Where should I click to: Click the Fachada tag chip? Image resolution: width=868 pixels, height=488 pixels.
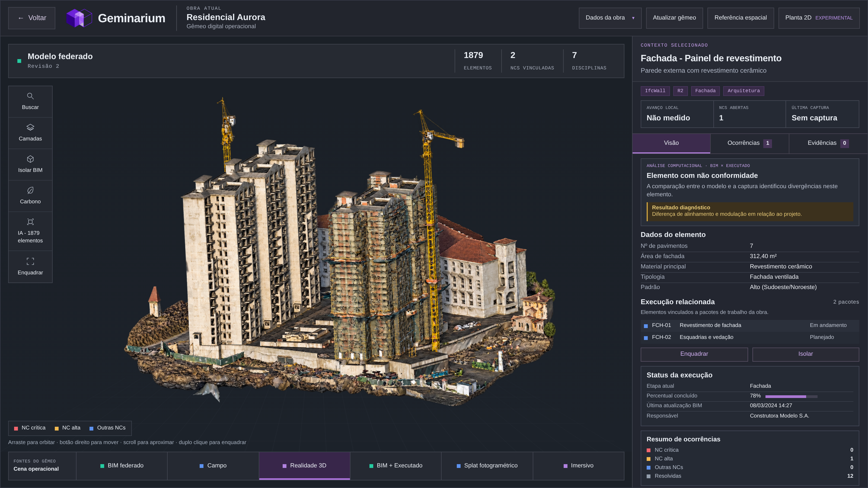click(x=705, y=91)
